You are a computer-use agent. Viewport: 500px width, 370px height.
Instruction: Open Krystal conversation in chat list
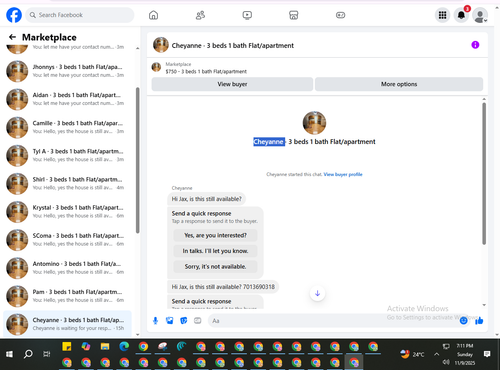[67, 212]
